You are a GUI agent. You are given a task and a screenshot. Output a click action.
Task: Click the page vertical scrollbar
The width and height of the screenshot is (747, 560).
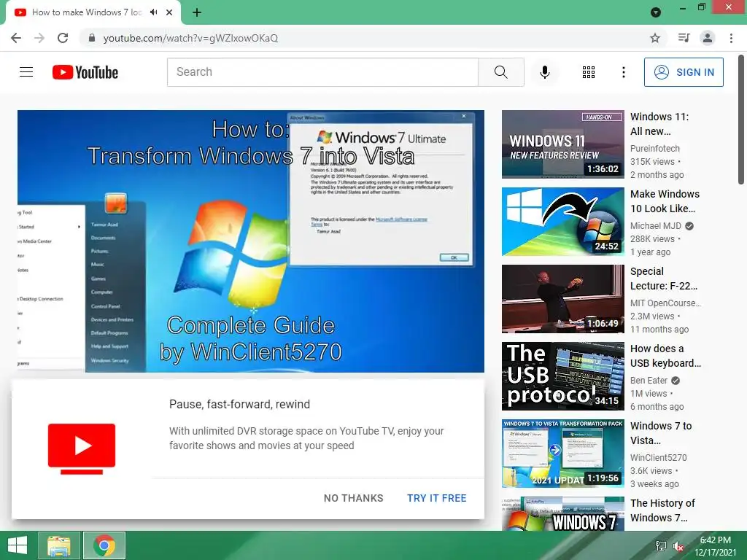pos(741,119)
